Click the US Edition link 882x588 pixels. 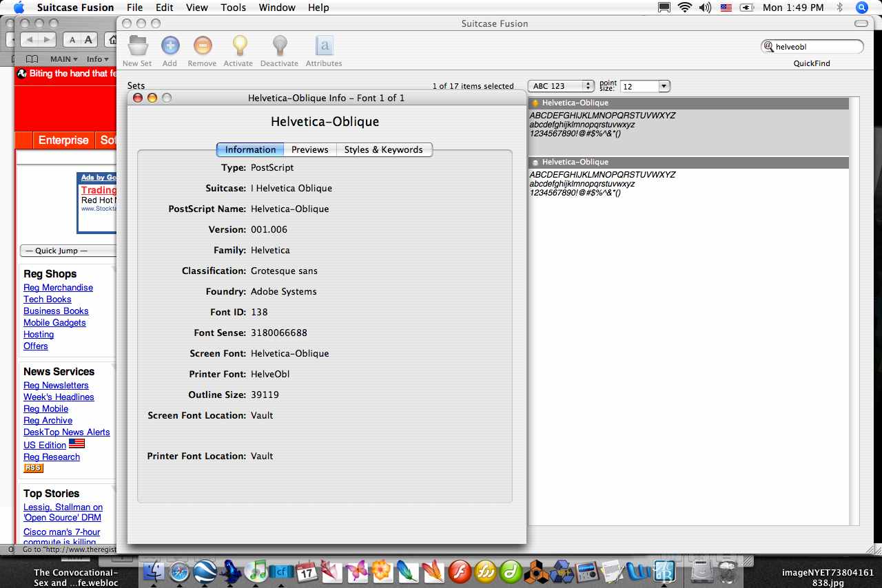[45, 445]
